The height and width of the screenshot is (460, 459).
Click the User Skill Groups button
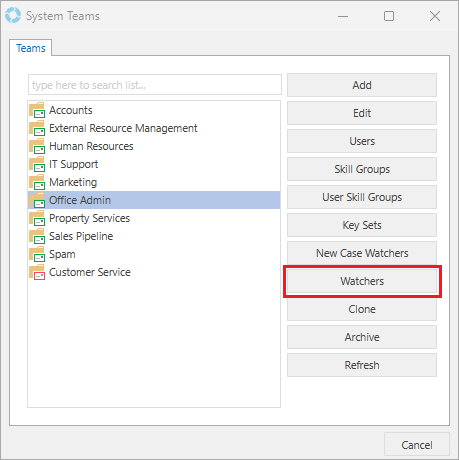[362, 197]
